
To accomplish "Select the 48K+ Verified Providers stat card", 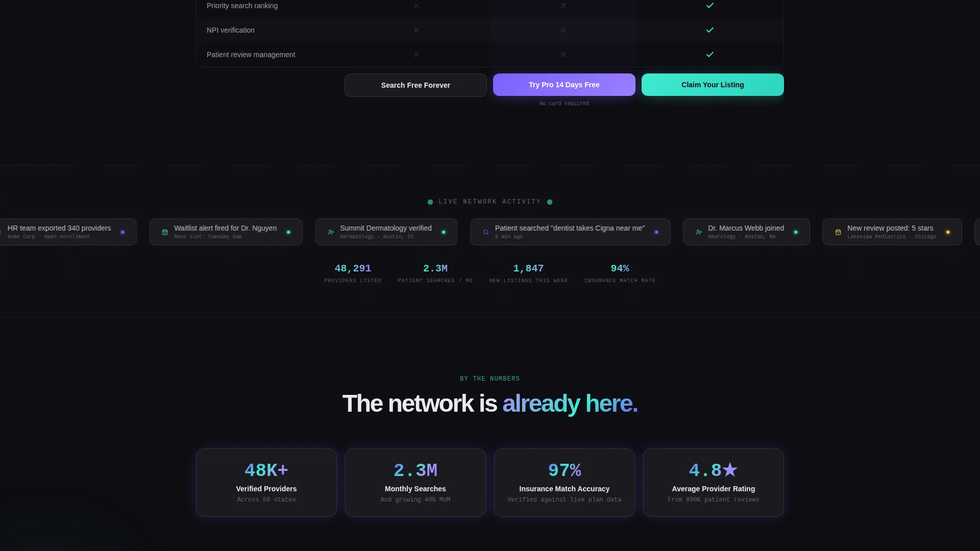I will tap(266, 483).
